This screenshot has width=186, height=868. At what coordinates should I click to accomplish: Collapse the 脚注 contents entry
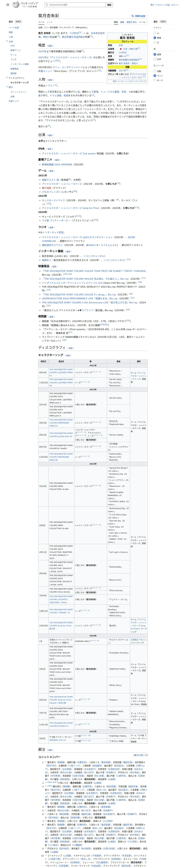pos(7,87)
